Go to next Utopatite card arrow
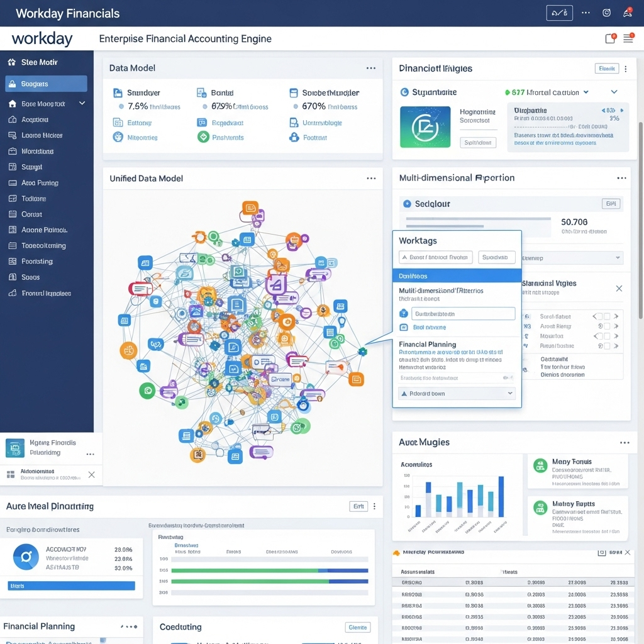This screenshot has height=644, width=644. [622, 110]
